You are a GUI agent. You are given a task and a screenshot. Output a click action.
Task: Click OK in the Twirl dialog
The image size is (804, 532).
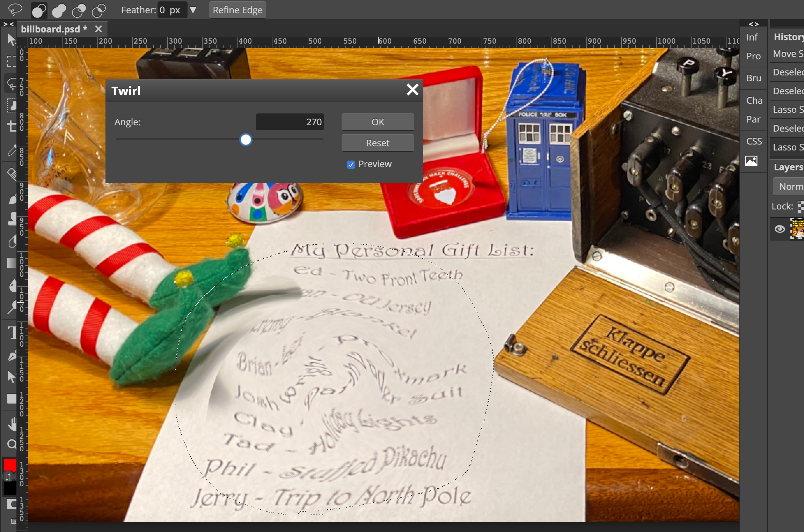pyautogui.click(x=378, y=122)
